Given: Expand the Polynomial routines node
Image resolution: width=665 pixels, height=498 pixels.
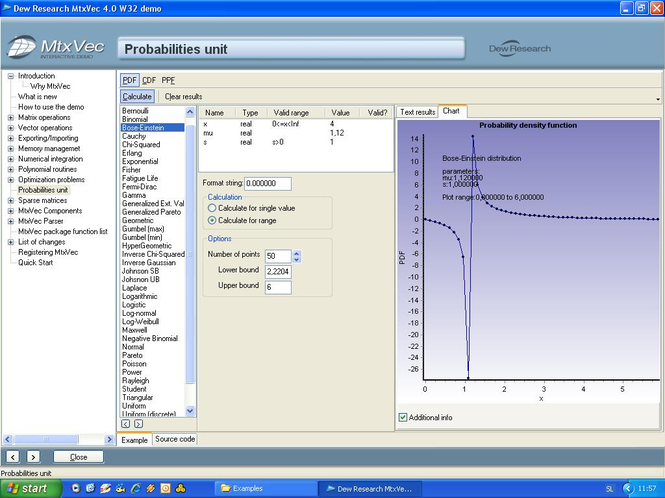Looking at the screenshot, I should [x=11, y=169].
